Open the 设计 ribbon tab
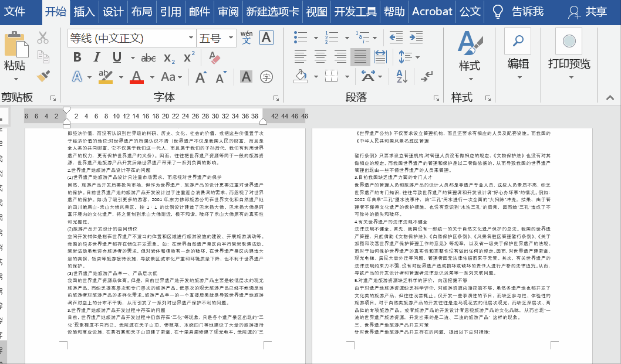Image resolution: width=621 pixels, height=364 pixels. [113, 11]
